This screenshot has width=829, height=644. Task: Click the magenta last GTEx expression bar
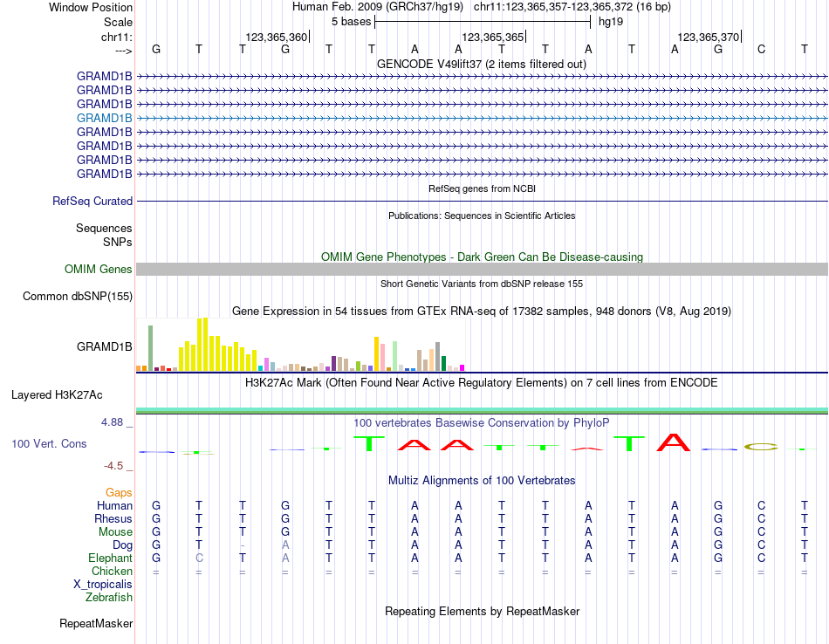click(x=462, y=368)
